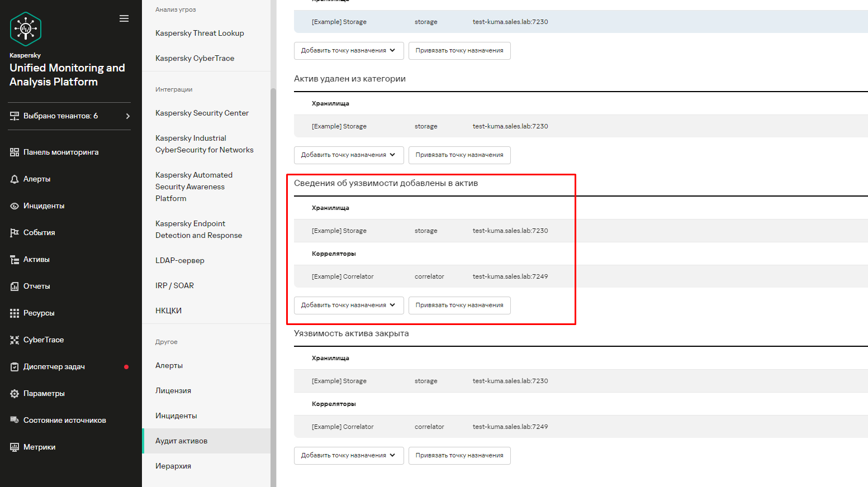Click the Панель мониторинга dashboard icon
Viewport: 868px width, 487px height.
pos(15,152)
